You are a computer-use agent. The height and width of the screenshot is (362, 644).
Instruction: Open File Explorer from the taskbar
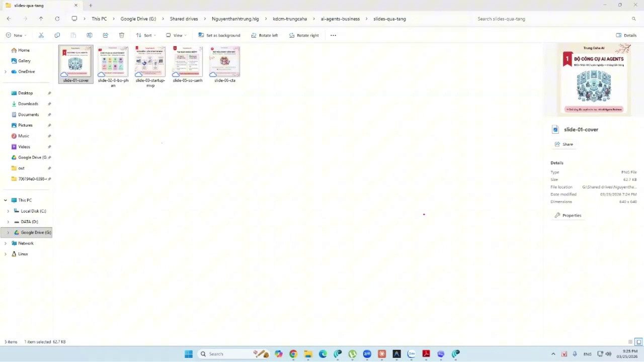(x=308, y=354)
